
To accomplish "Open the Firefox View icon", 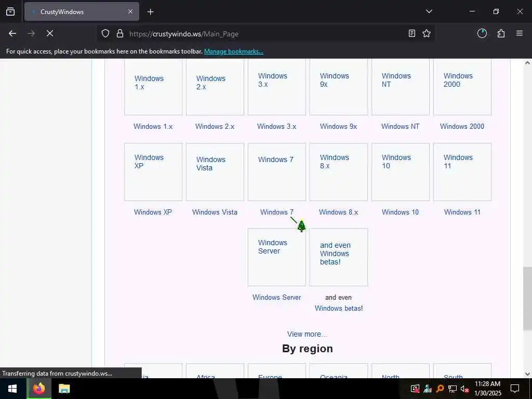I will (x=10, y=11).
